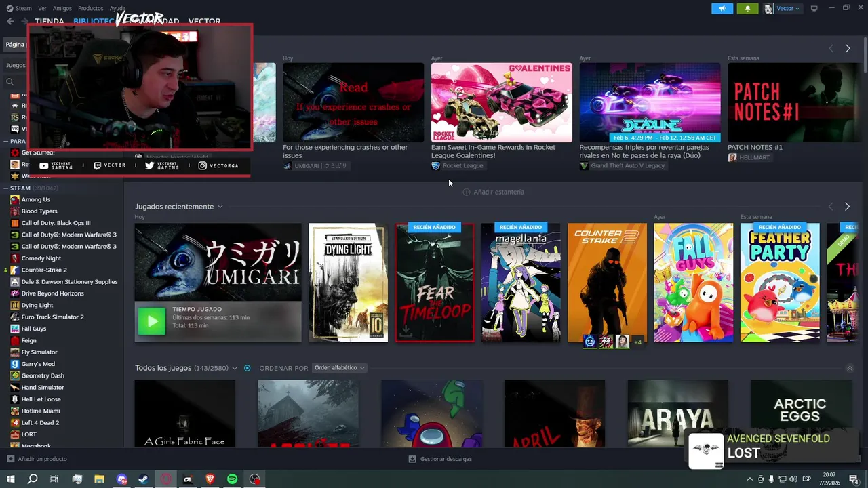Image resolution: width=868 pixels, height=488 pixels.
Task: Click the green play button for Umigari
Action: (152, 321)
